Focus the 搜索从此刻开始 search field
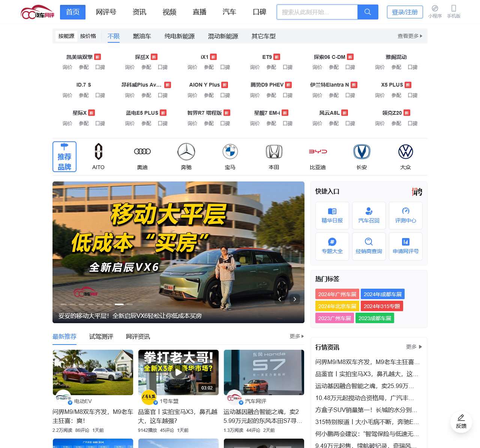The image size is (480, 448). click(317, 12)
